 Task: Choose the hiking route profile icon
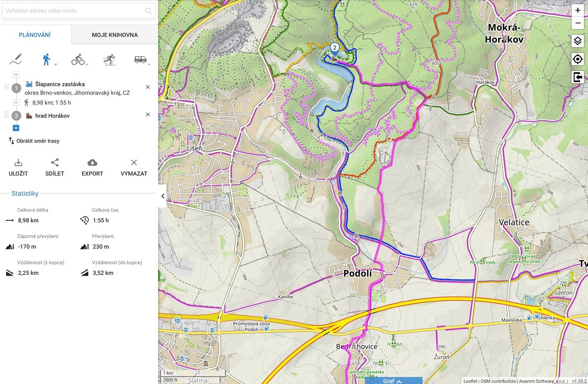click(x=47, y=60)
